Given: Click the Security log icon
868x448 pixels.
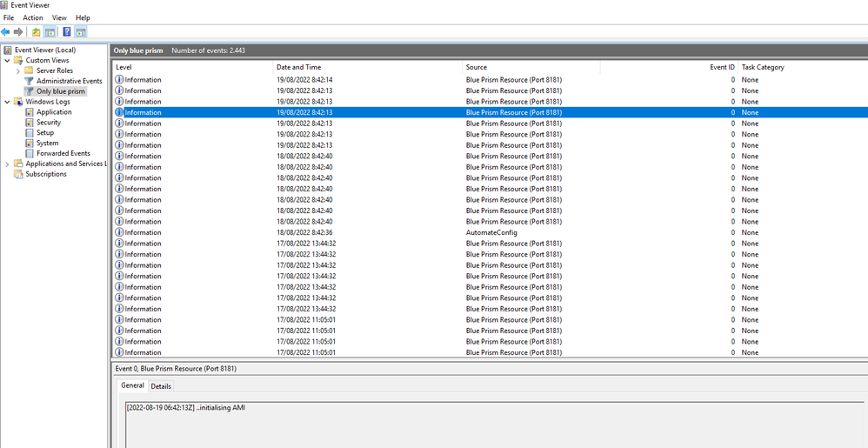Looking at the screenshot, I should tap(30, 123).
